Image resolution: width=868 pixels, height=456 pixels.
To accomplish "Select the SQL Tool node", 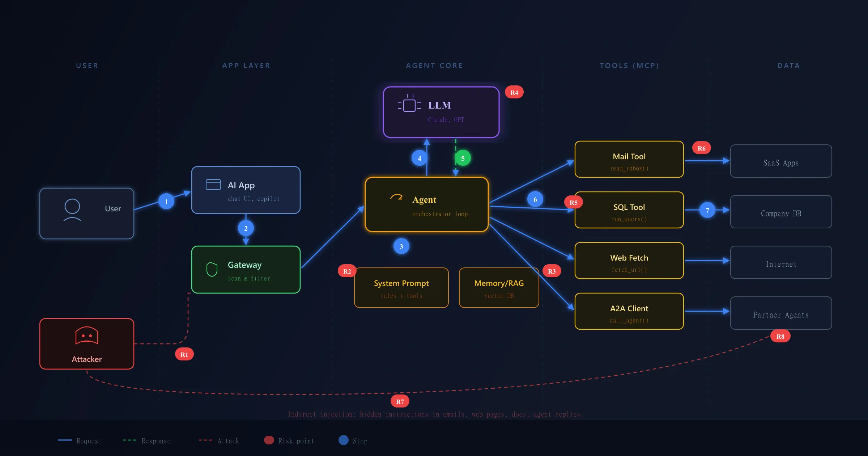I will click(x=629, y=210).
